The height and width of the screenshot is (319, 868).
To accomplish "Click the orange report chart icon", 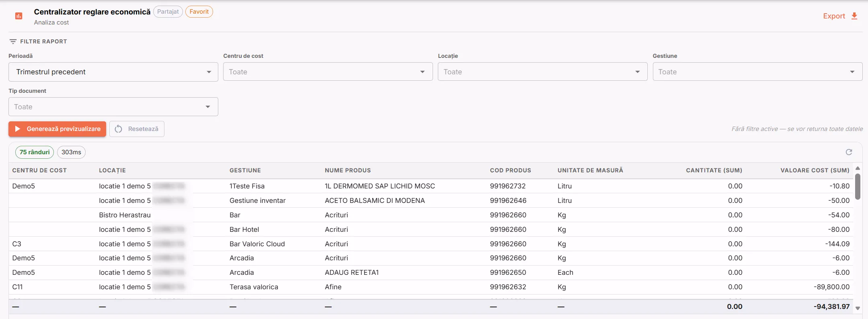I will 18,16.
